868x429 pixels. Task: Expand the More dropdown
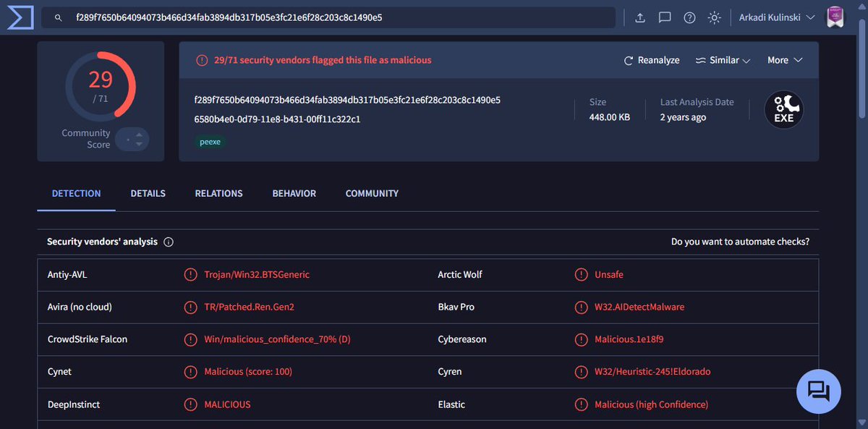[x=785, y=60]
